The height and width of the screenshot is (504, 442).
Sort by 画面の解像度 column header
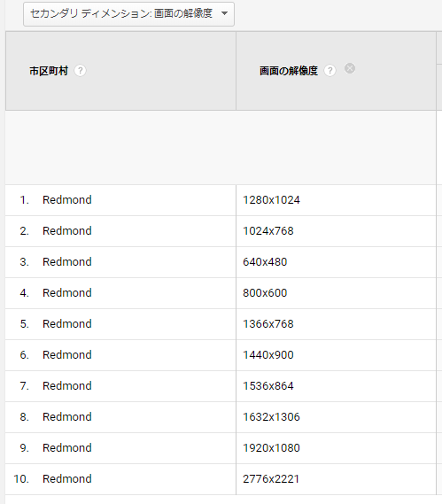click(289, 71)
